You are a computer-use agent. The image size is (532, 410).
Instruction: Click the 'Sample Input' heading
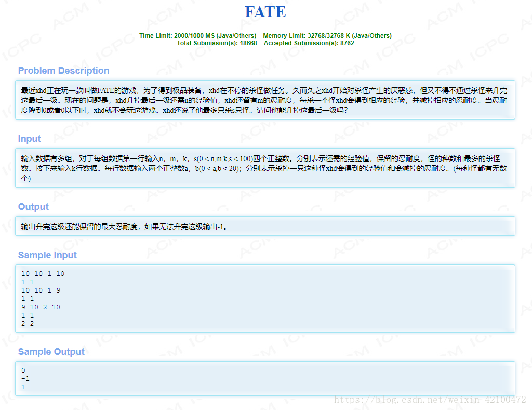tap(47, 255)
